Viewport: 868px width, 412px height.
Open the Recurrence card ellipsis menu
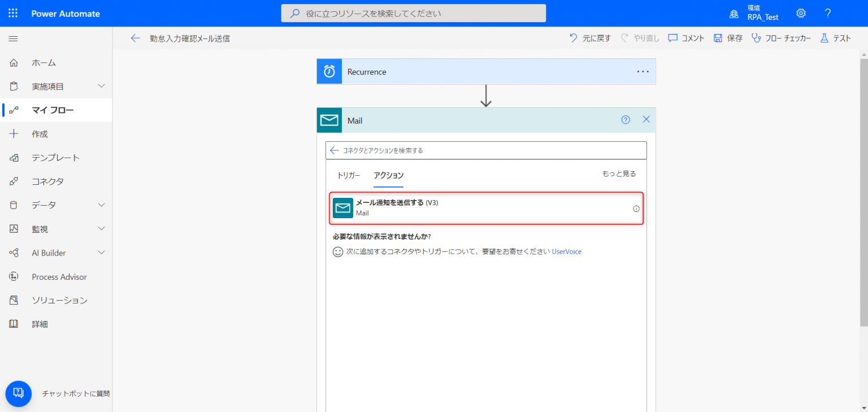coord(643,71)
